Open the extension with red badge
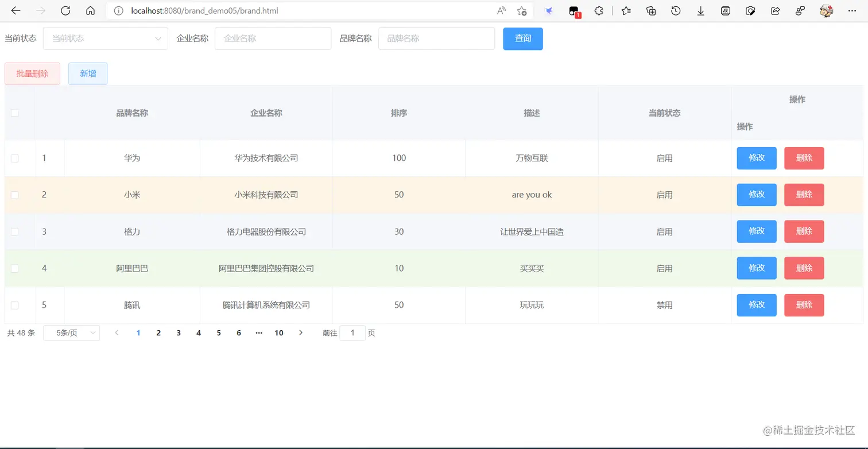 point(574,11)
